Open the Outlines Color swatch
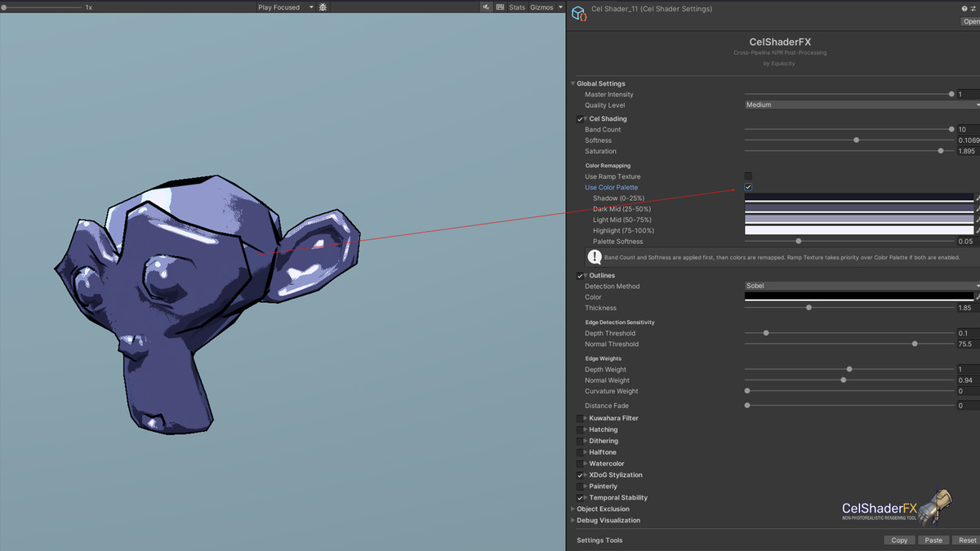The image size is (980, 551). [x=858, y=297]
